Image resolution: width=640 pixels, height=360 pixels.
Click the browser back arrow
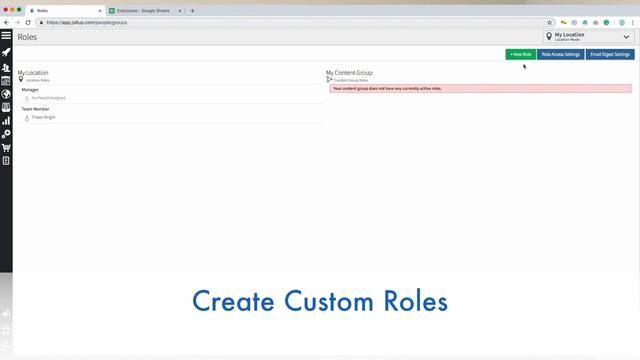coord(7,22)
